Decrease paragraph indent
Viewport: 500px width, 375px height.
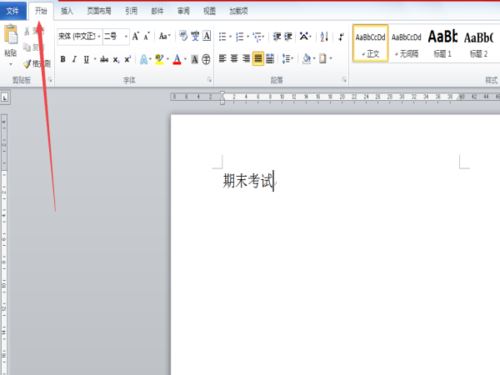tap(277, 36)
